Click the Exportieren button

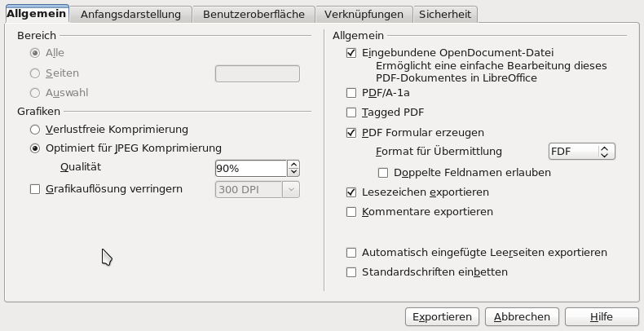pos(442,316)
